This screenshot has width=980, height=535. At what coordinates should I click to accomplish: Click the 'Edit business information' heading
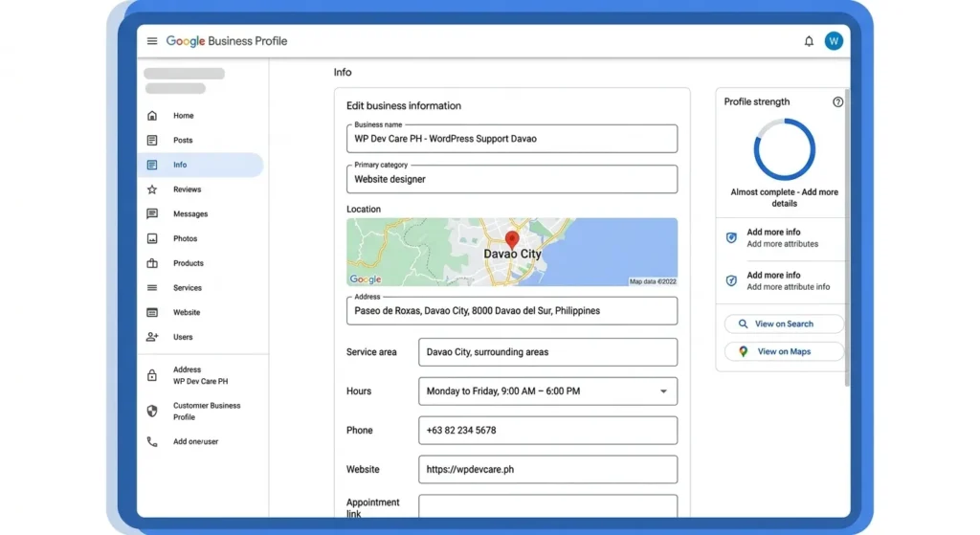(x=404, y=105)
